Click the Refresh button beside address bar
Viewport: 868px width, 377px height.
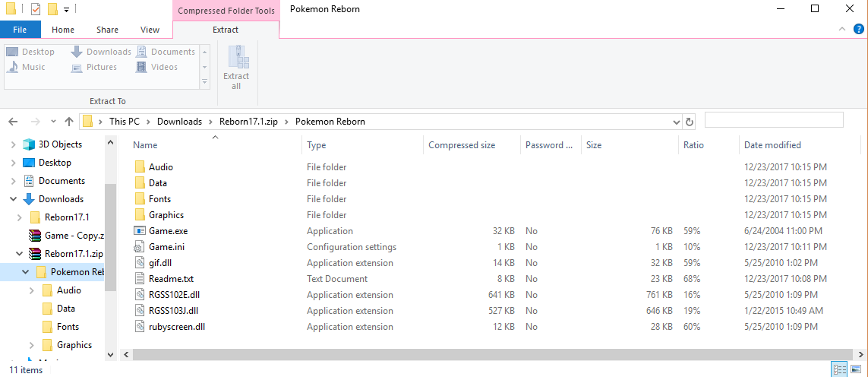[x=690, y=122]
